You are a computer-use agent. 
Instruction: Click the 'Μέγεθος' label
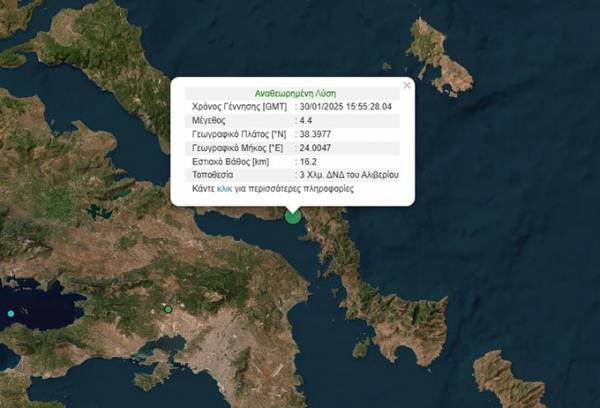point(209,120)
